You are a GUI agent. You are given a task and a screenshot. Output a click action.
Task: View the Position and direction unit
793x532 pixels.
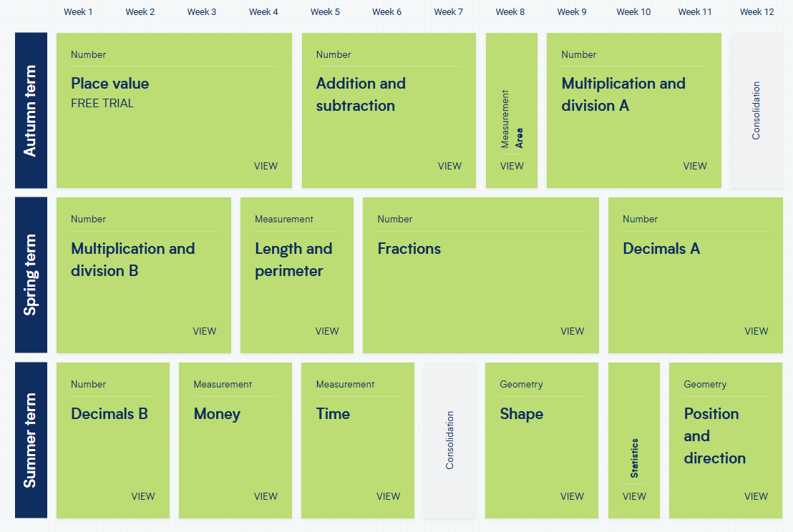(x=756, y=497)
